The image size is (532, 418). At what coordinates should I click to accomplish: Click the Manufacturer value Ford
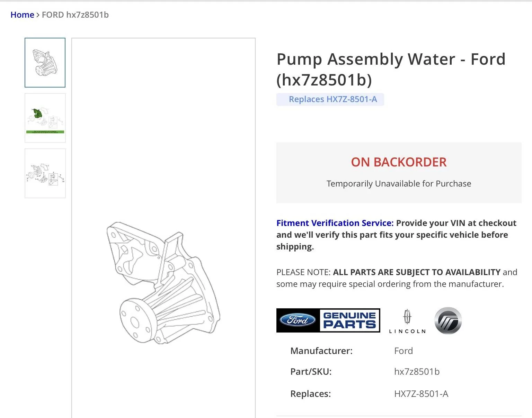[x=403, y=351]
